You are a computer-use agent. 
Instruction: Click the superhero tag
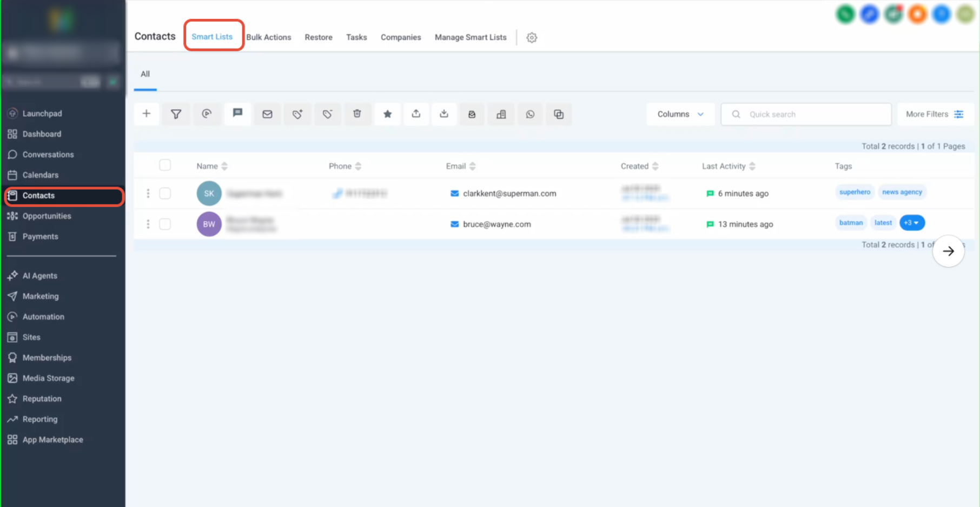point(855,192)
